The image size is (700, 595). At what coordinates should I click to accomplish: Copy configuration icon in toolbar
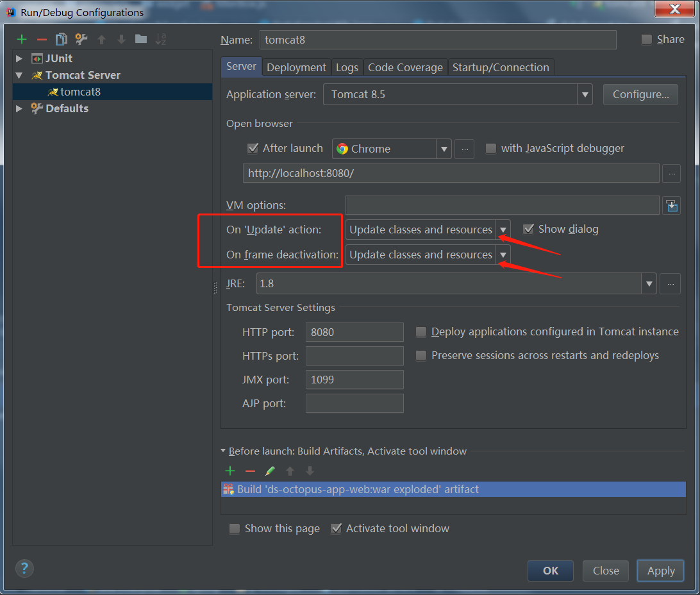pos(61,39)
